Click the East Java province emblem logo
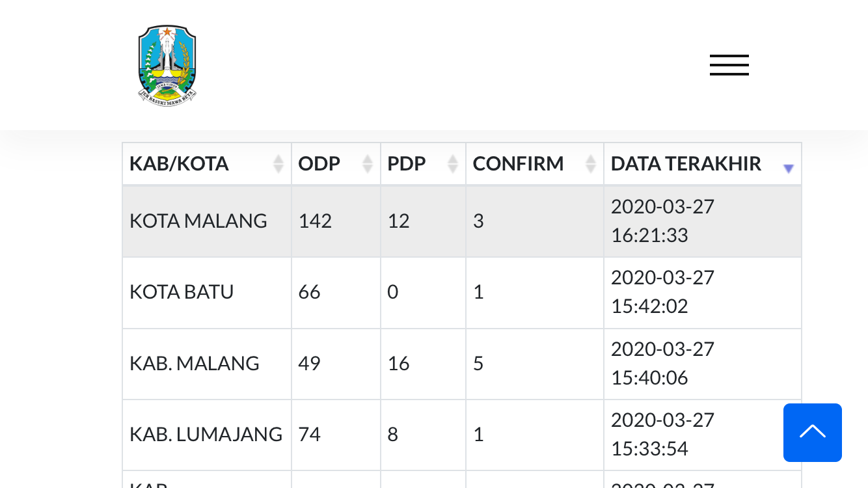The height and width of the screenshot is (488, 868). coord(167,64)
